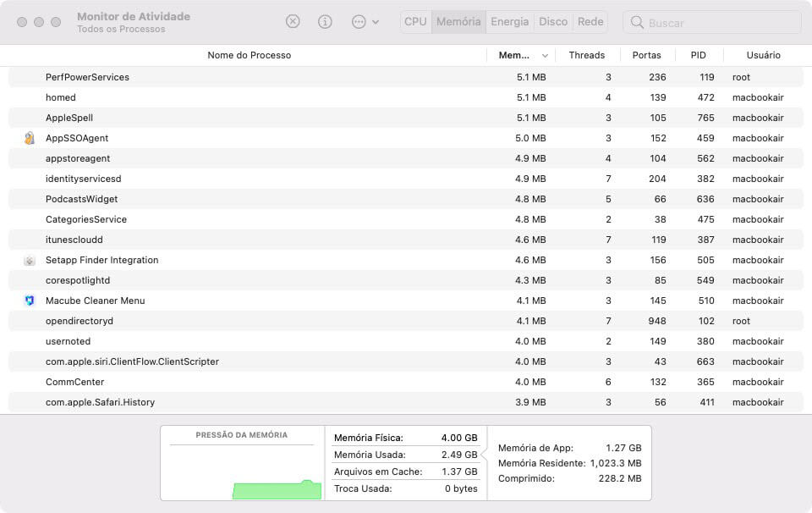Viewport: 812px width, 513px height.
Task: Select Macube Cleaner Menu process name
Action: click(96, 301)
